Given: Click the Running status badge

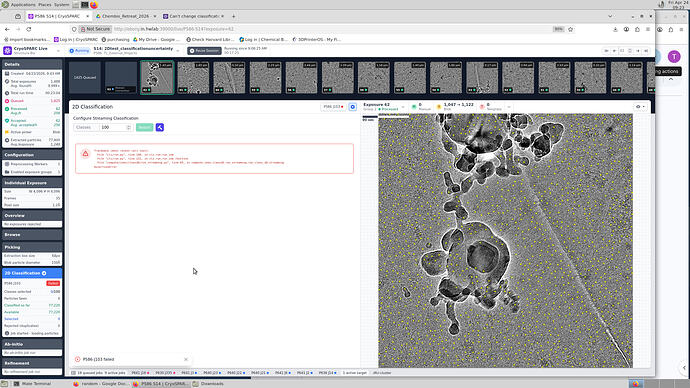Looking at the screenshot, I should click(x=79, y=51).
